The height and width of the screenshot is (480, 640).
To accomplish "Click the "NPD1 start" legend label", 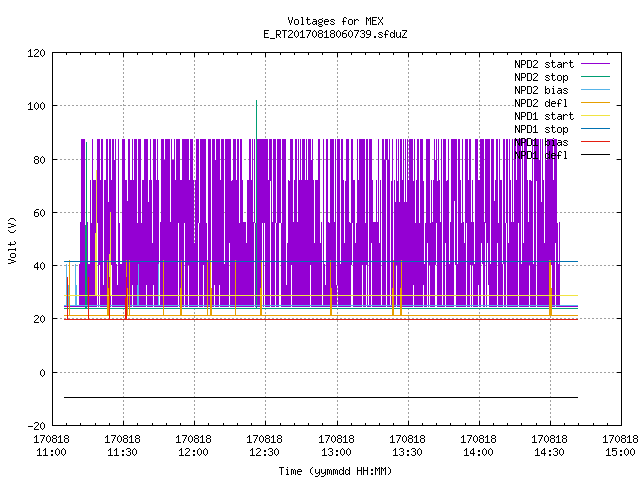I will point(544,116).
